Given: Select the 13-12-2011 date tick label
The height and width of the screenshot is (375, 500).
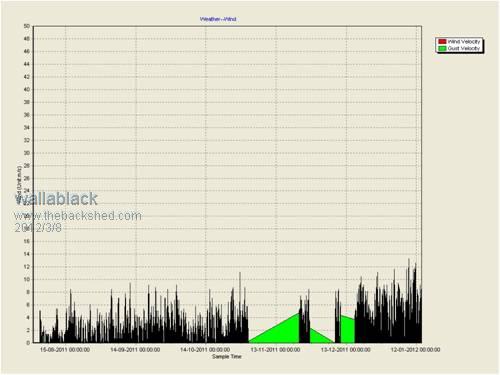Looking at the screenshot, I should point(346,350).
